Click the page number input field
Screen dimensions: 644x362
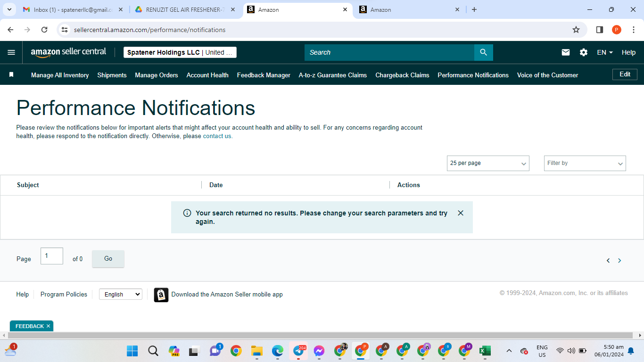tap(52, 256)
